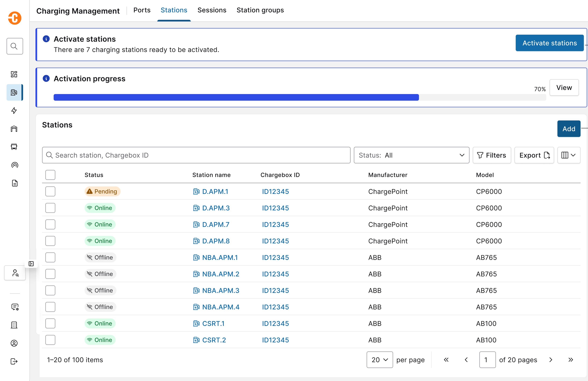The width and height of the screenshot is (588, 381).
Task: Open the NBA.APM.2 station link
Action: [x=221, y=274]
